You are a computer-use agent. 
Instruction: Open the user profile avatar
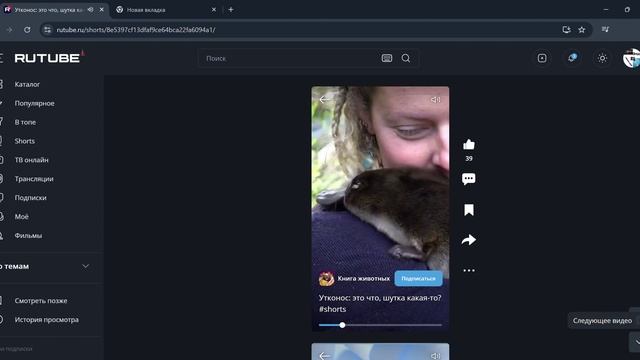click(x=631, y=58)
